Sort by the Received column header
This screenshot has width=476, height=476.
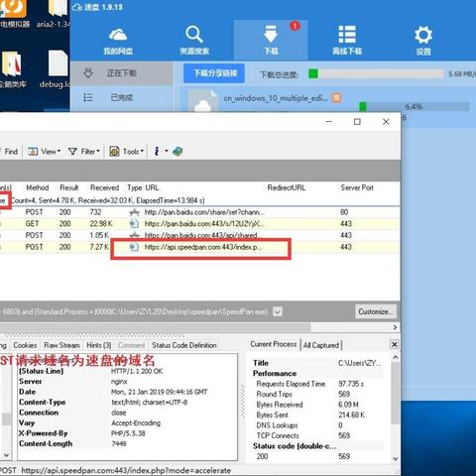(x=104, y=187)
